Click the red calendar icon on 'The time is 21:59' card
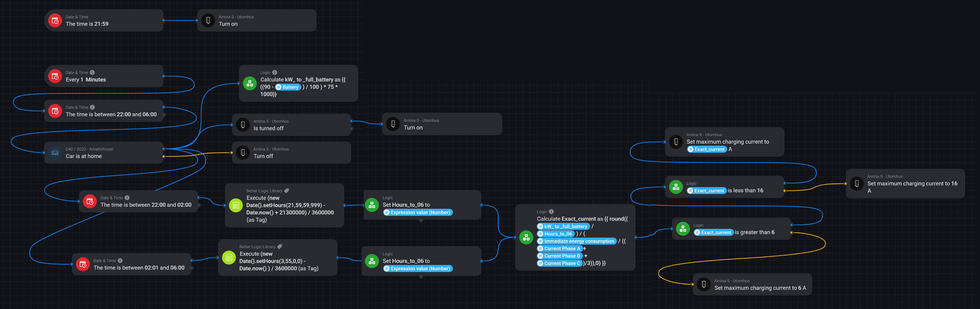Image resolution: width=980 pixels, height=309 pixels. (x=55, y=21)
